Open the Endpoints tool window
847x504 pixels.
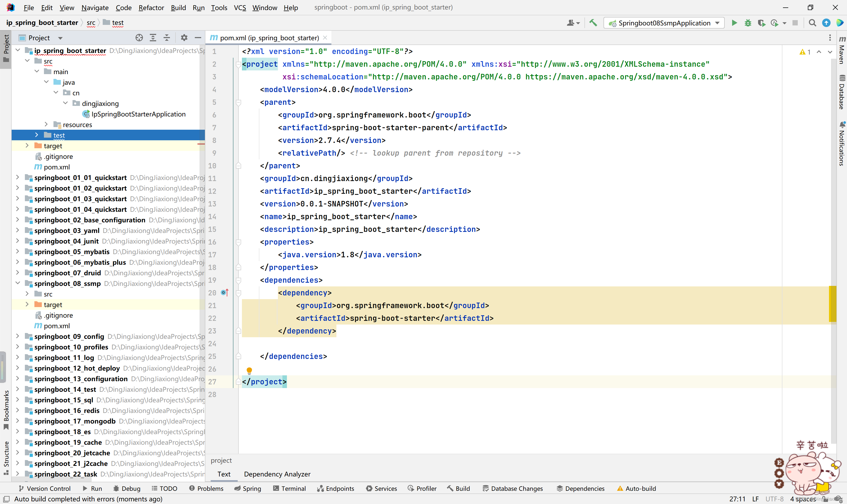(336, 488)
